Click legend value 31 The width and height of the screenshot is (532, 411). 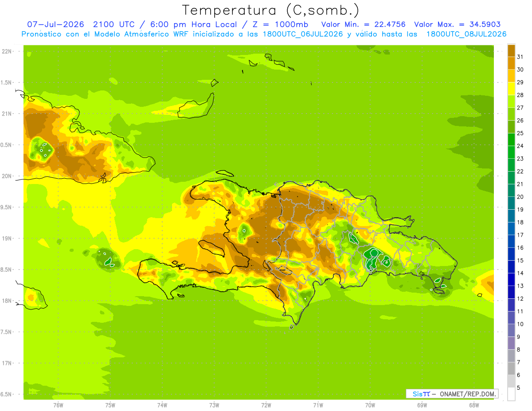520,57
